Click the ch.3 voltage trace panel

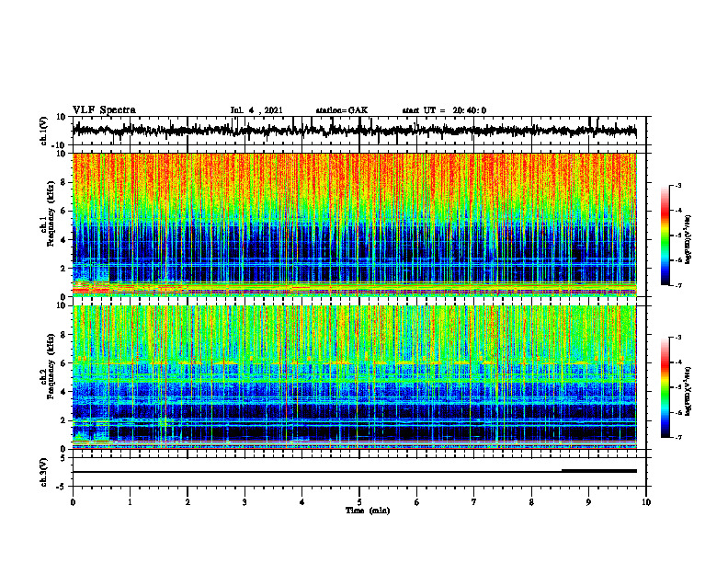[358, 472]
